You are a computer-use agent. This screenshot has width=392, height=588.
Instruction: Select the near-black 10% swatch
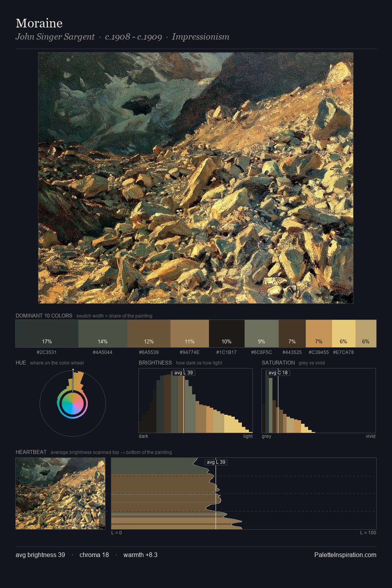(x=227, y=334)
